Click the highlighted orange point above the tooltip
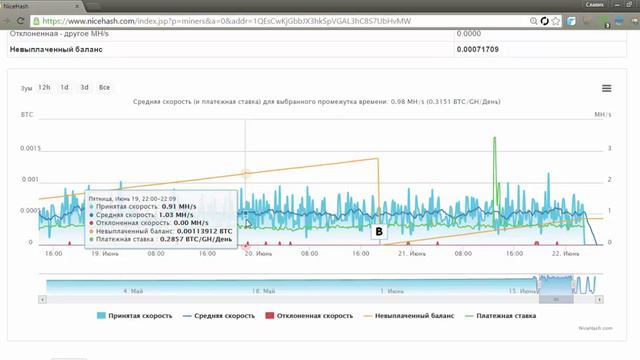The height and width of the screenshot is (360, 640). 245,173
